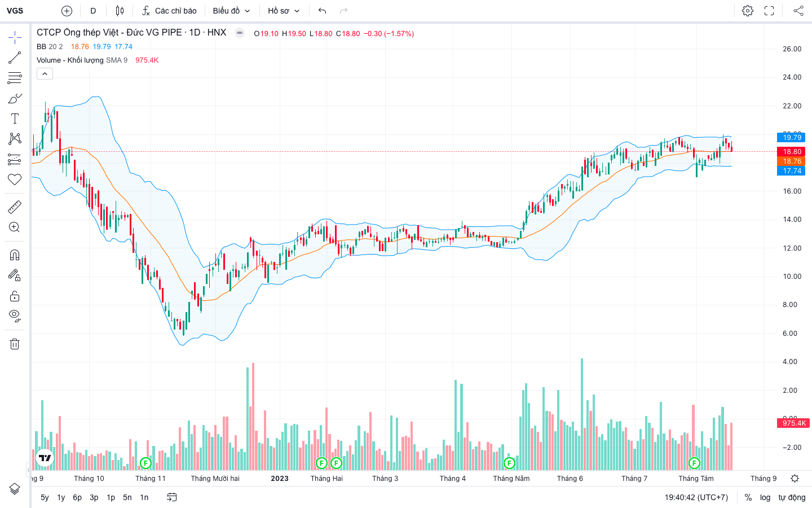Expand the Biểu đồ dropdown
This screenshot has height=508, width=812.
231,11
